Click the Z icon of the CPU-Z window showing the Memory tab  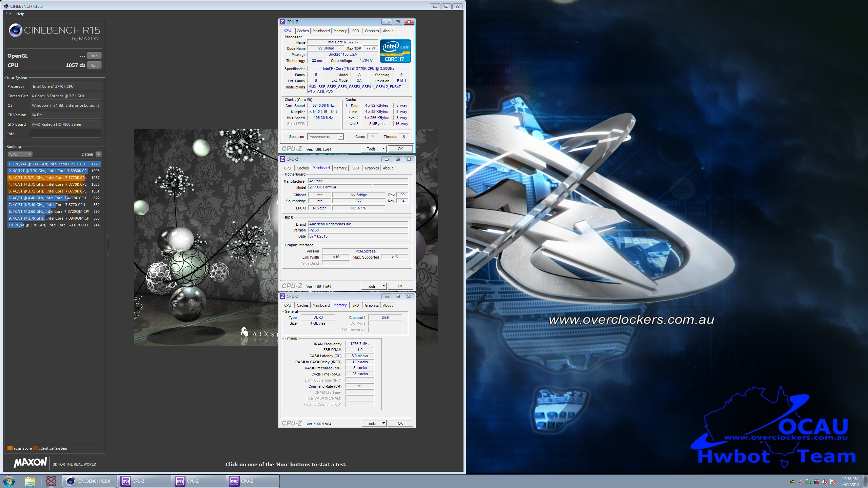[282, 296]
